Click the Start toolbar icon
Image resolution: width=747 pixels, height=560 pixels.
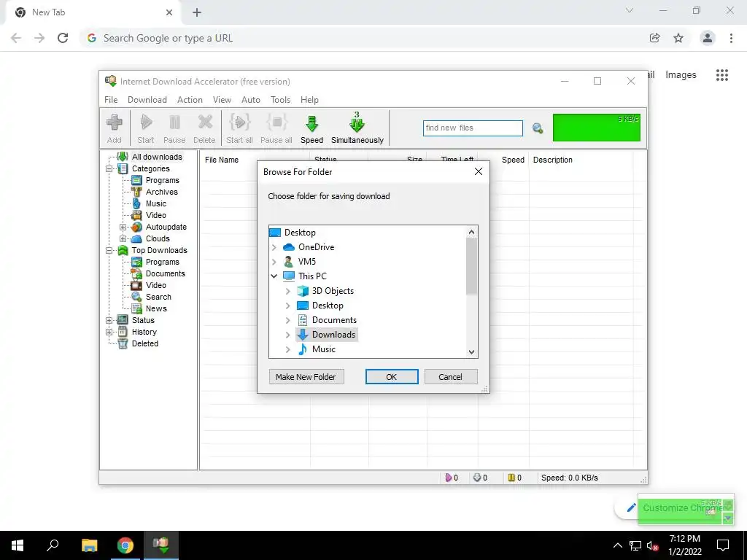pos(146,128)
